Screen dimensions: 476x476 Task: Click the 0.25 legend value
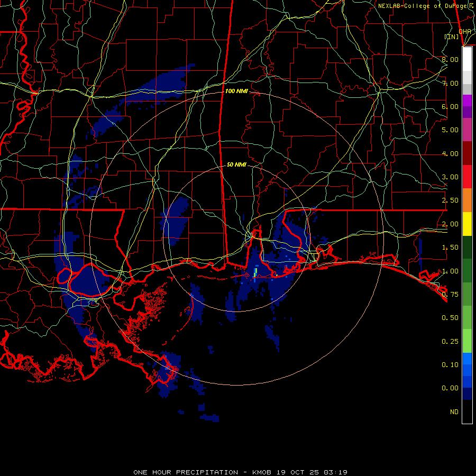point(450,342)
